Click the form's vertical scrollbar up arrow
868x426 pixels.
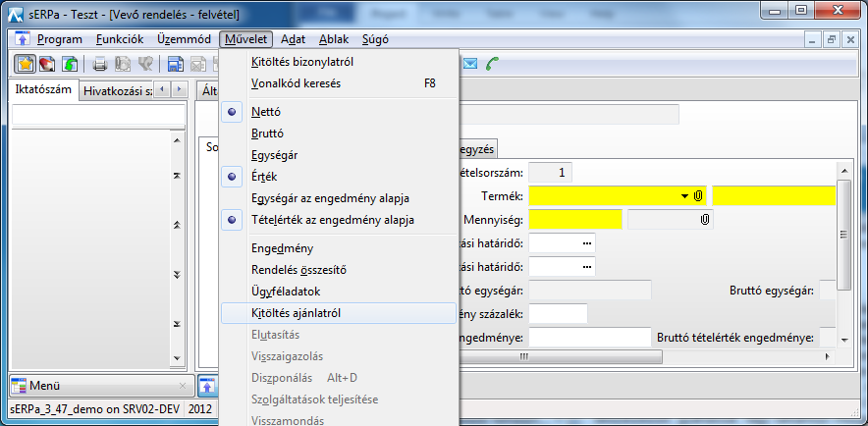coord(843,170)
